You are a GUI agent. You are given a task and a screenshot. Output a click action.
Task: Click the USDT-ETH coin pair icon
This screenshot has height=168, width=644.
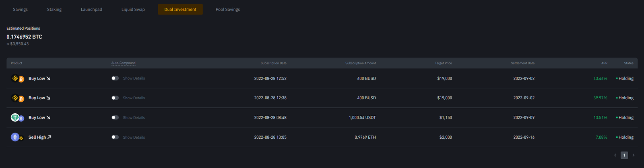coord(17,118)
